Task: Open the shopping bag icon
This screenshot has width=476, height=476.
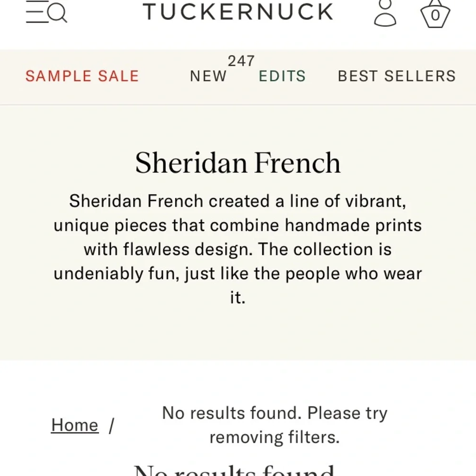Action: click(x=435, y=13)
